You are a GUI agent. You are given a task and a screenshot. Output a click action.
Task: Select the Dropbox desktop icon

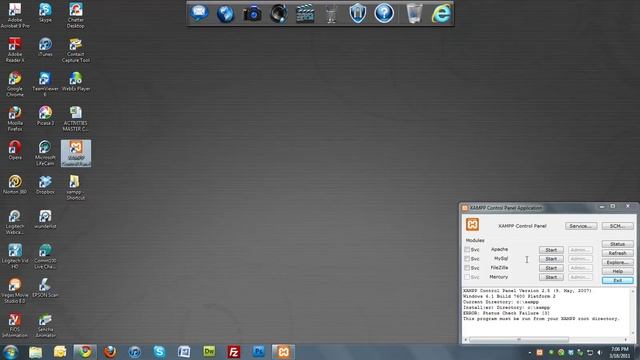45,184
